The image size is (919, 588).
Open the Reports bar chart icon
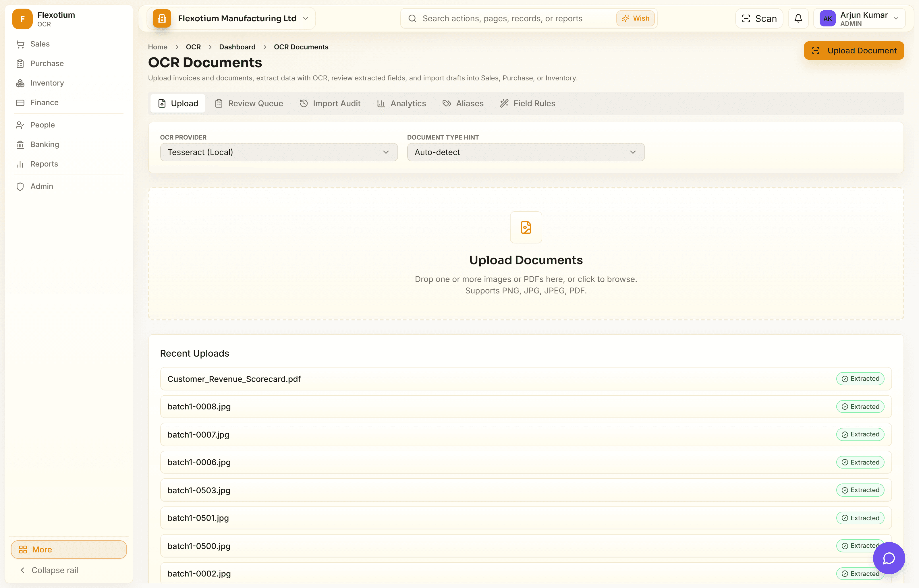coord(20,164)
